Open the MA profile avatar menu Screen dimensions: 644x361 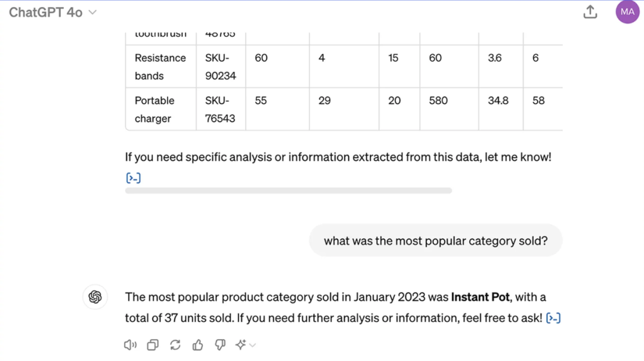pyautogui.click(x=627, y=12)
